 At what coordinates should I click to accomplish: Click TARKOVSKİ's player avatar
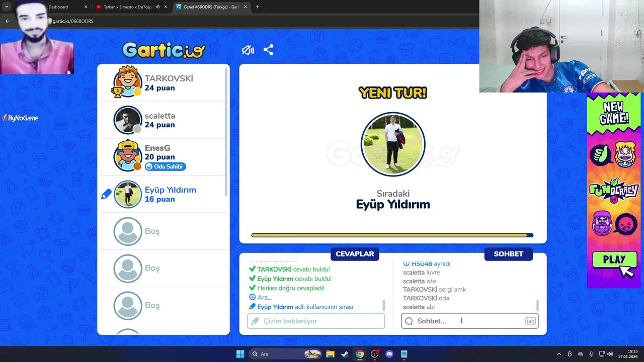127,82
